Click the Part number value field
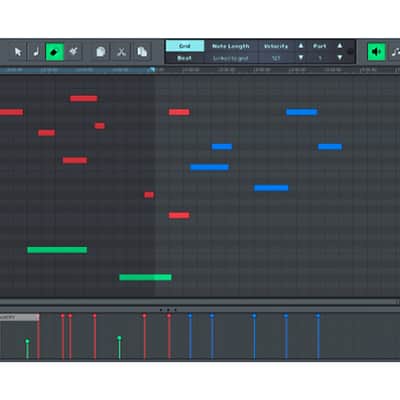 coord(320,58)
